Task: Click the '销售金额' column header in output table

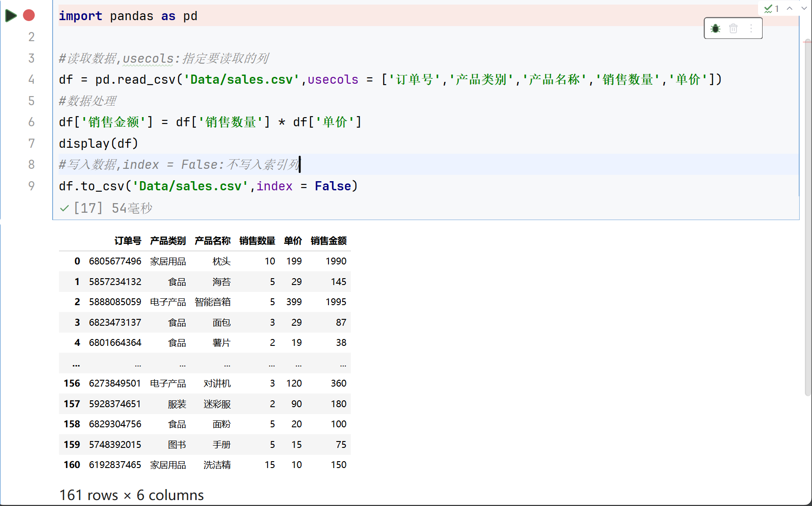Action: click(328, 241)
